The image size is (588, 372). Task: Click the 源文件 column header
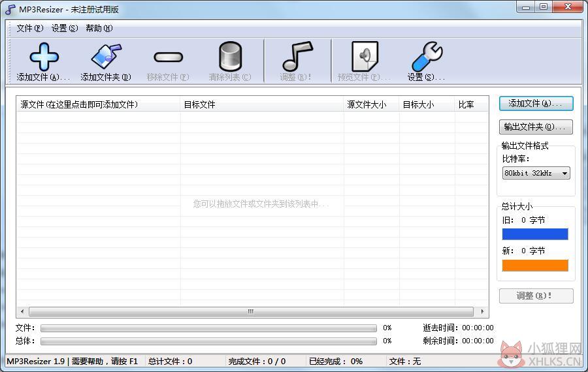pyautogui.click(x=98, y=104)
